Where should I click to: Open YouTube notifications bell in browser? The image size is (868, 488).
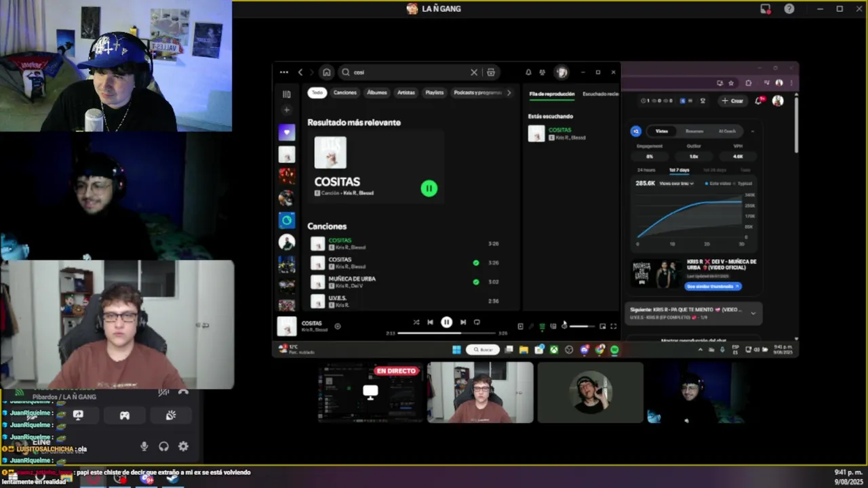[x=759, y=101]
